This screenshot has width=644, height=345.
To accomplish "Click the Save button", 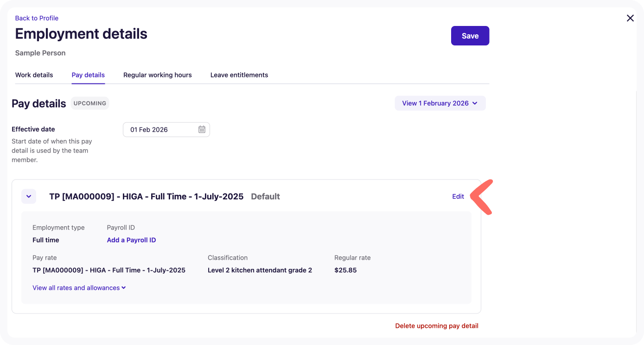I will point(470,36).
